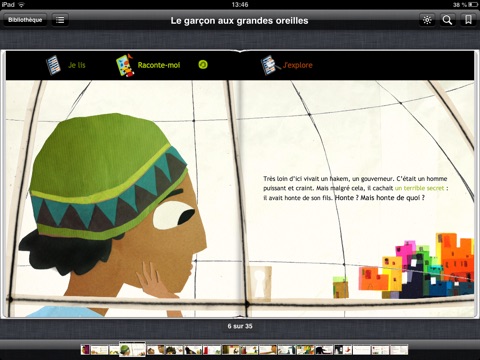The width and height of the screenshot is (480, 360).
Task: Jump to the first page thumbnail
Action: click(x=86, y=350)
